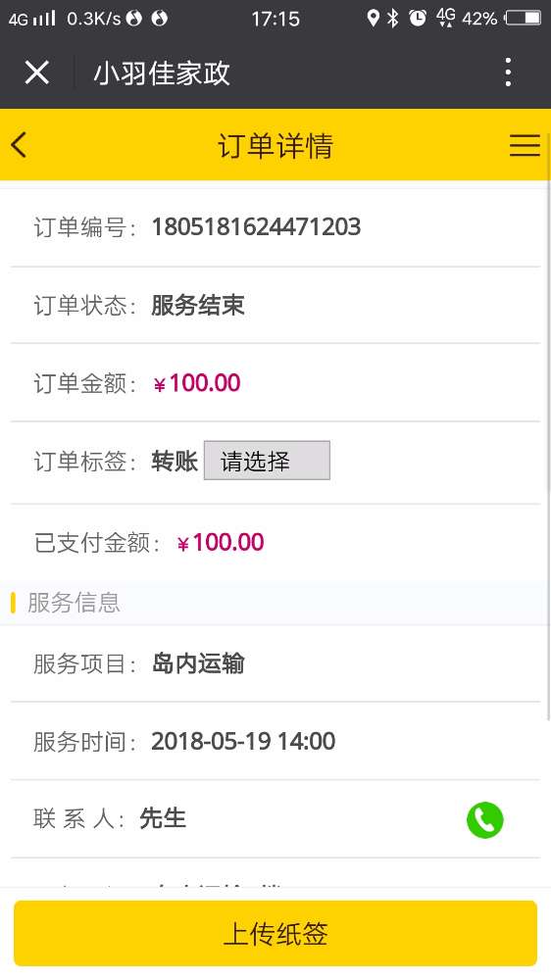
Task: Select the order number 1805181624471203
Action: point(257,227)
